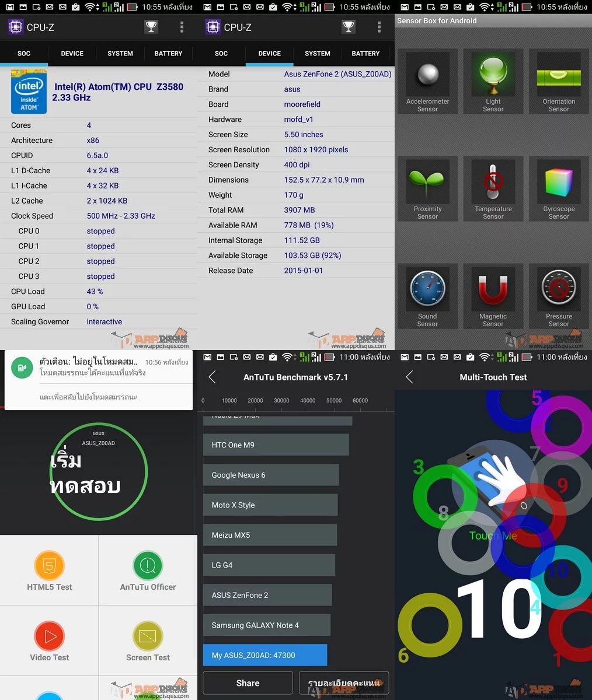Image resolution: width=592 pixels, height=700 pixels.
Task: Tap the AnTuTu performance mode warning notification
Action: 99,380
